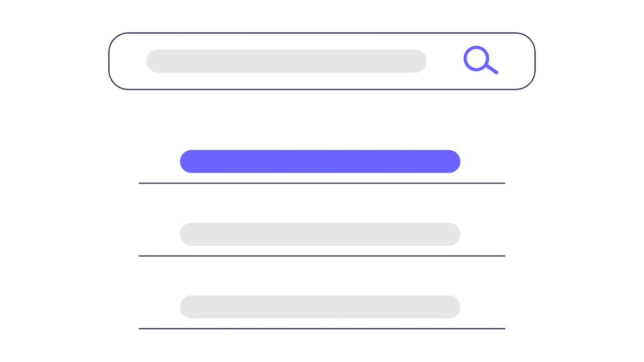
Task: Click the circular lens of the magnifier icon
Action: [x=476, y=58]
